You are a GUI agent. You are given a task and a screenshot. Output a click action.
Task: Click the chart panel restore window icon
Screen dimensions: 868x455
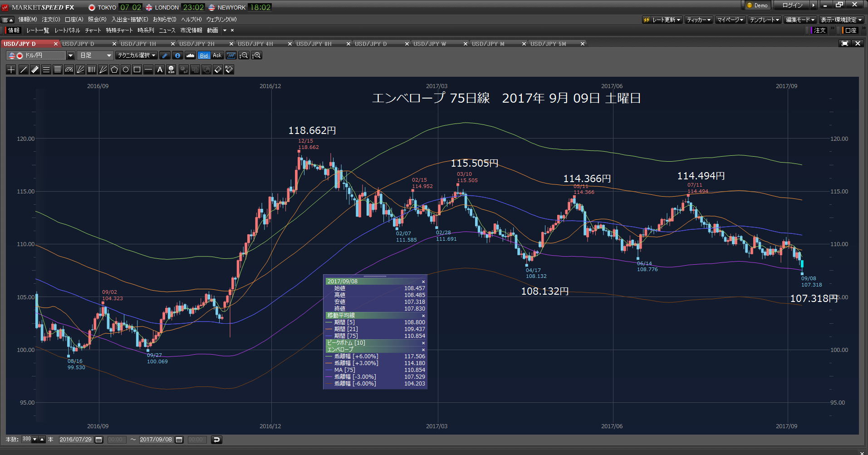click(x=844, y=43)
